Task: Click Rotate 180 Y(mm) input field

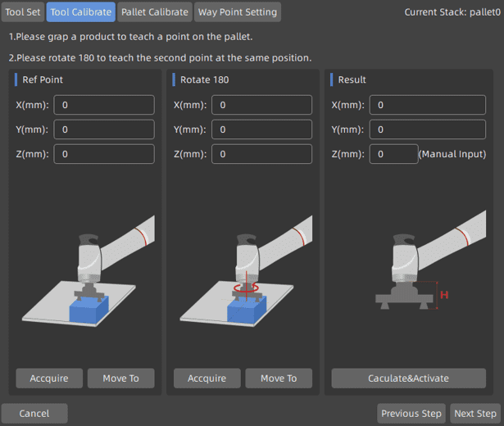Action: click(261, 129)
